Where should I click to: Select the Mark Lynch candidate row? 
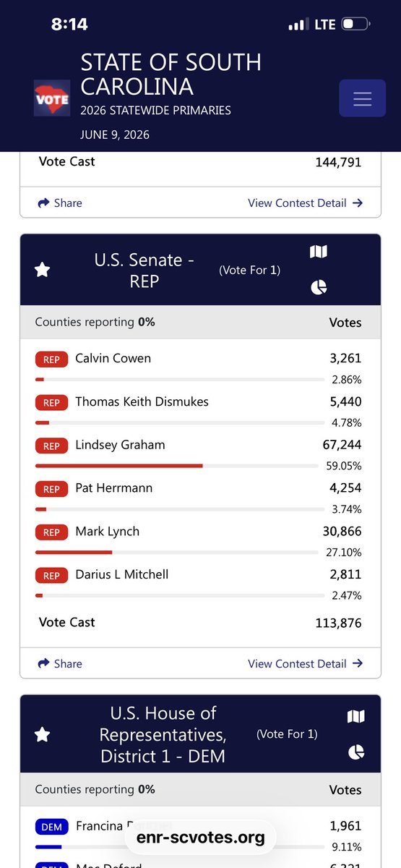(x=200, y=541)
